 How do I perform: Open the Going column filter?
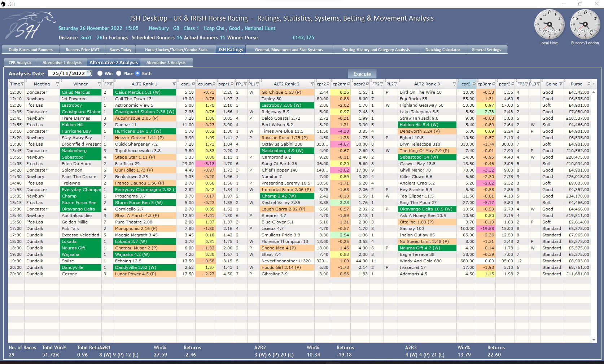pos(560,84)
